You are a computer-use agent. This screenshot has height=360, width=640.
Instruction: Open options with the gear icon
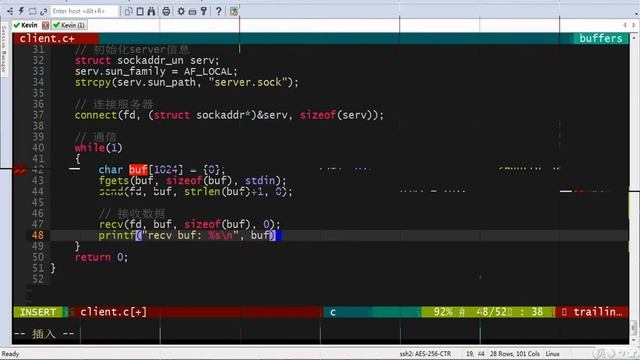[x=181, y=11]
